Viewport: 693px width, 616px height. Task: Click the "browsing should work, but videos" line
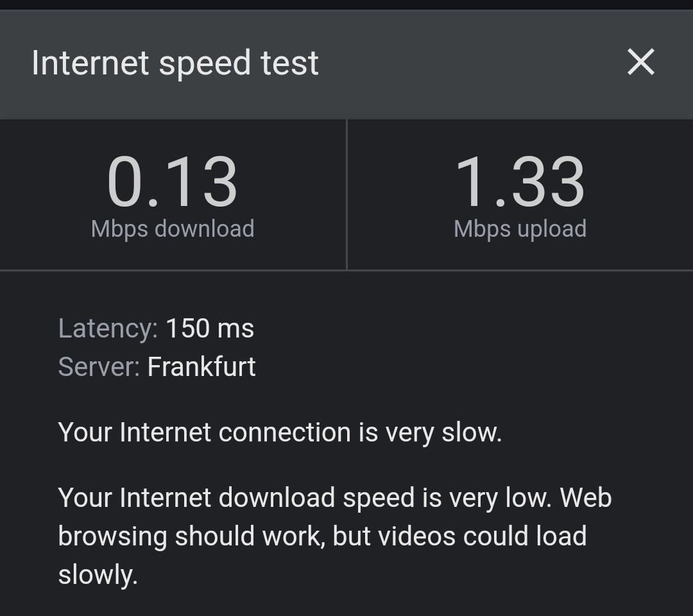coord(282,536)
